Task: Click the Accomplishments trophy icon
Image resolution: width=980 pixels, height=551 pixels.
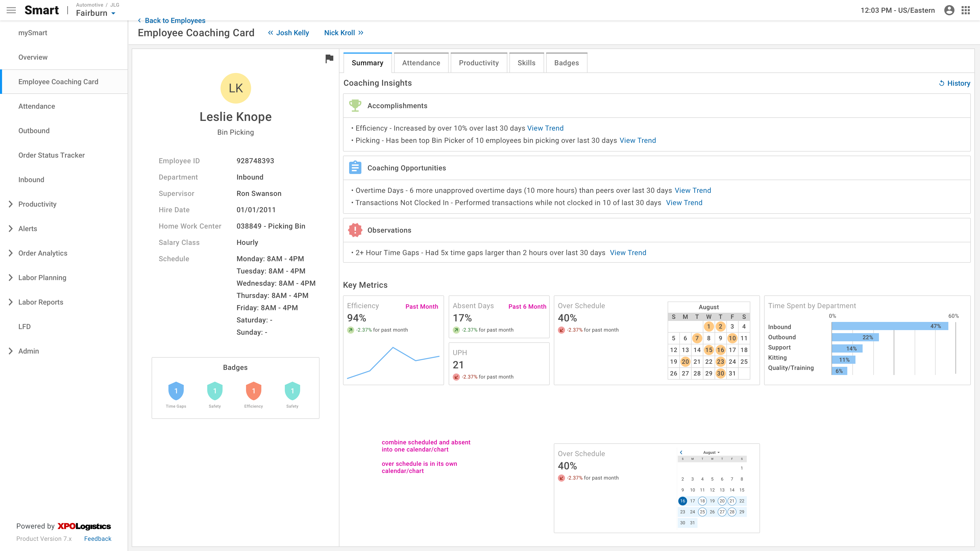Action: [355, 105]
